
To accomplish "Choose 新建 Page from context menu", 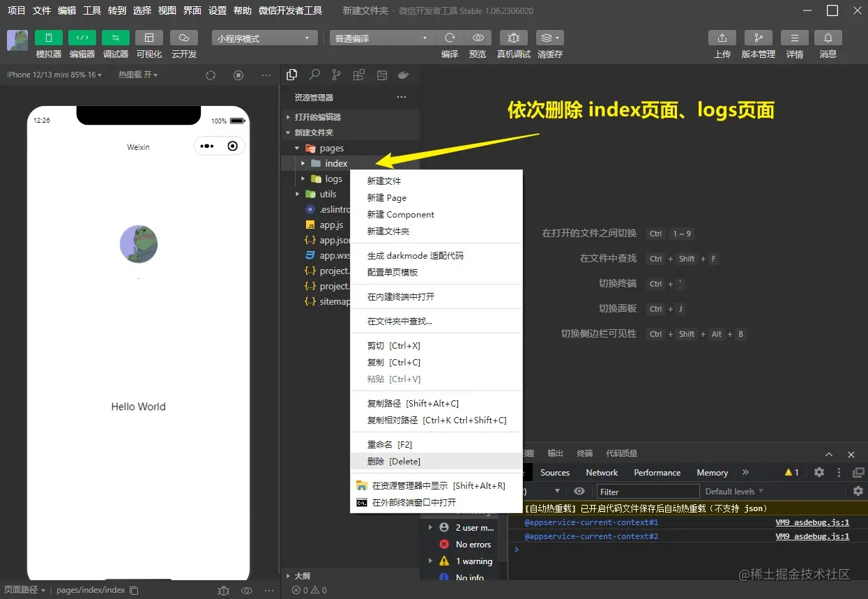I will [x=436, y=197].
